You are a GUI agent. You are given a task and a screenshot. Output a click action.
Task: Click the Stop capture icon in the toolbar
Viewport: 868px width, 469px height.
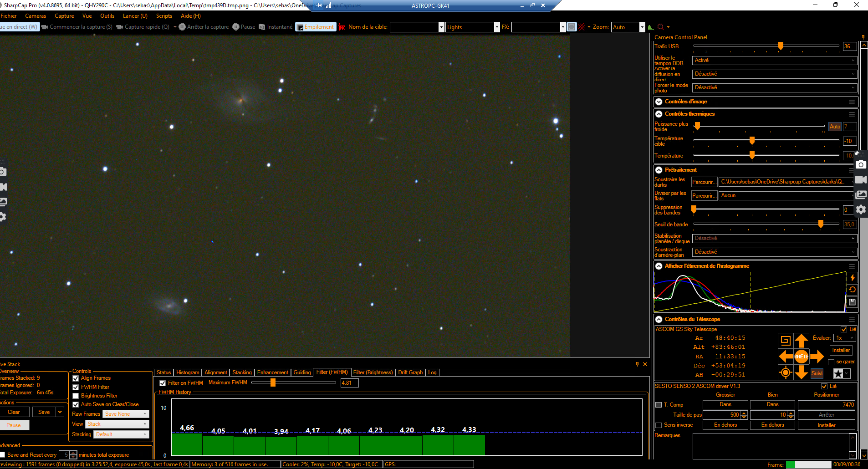pos(182,27)
